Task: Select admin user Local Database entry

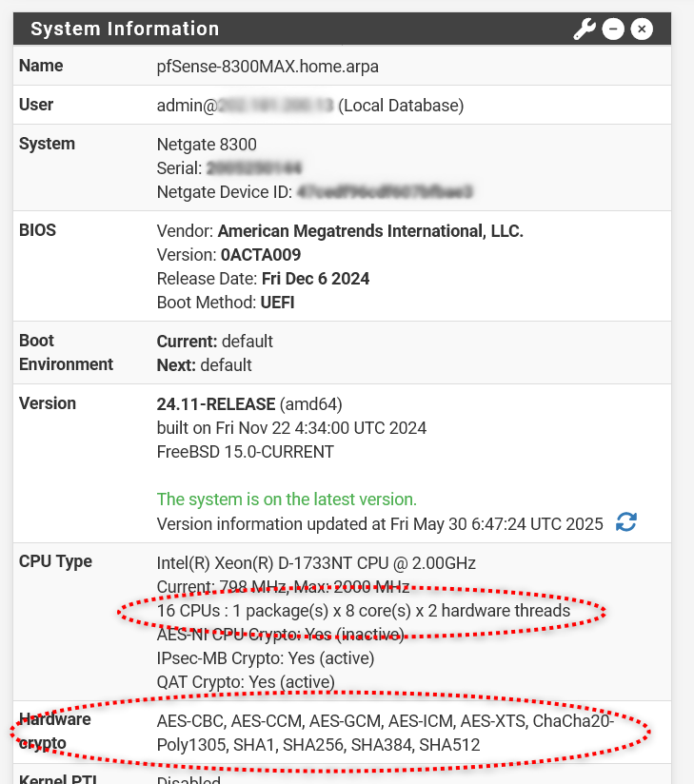Action: [x=310, y=106]
